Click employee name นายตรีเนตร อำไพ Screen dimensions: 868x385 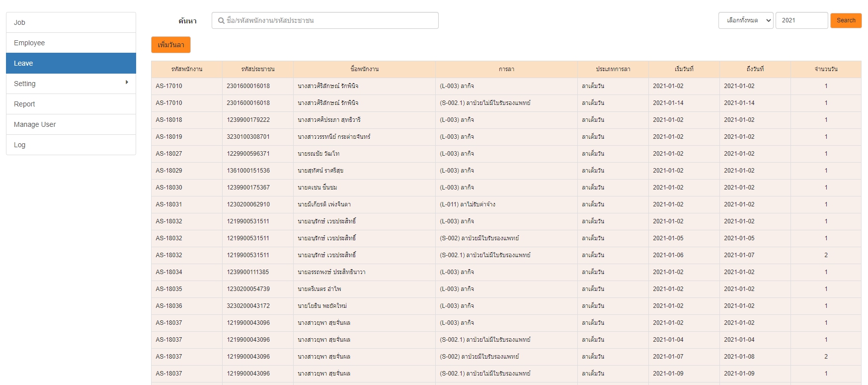click(319, 289)
